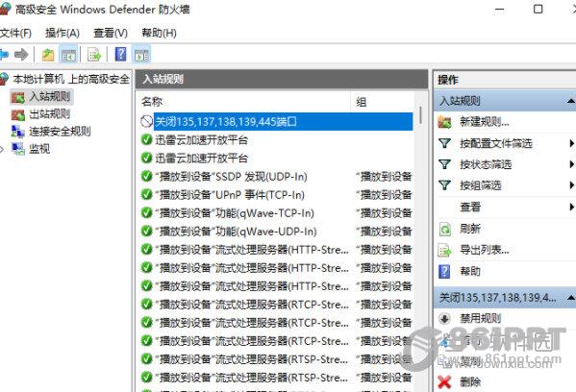
Task: Open the 操作(A) menu
Action: click(63, 33)
